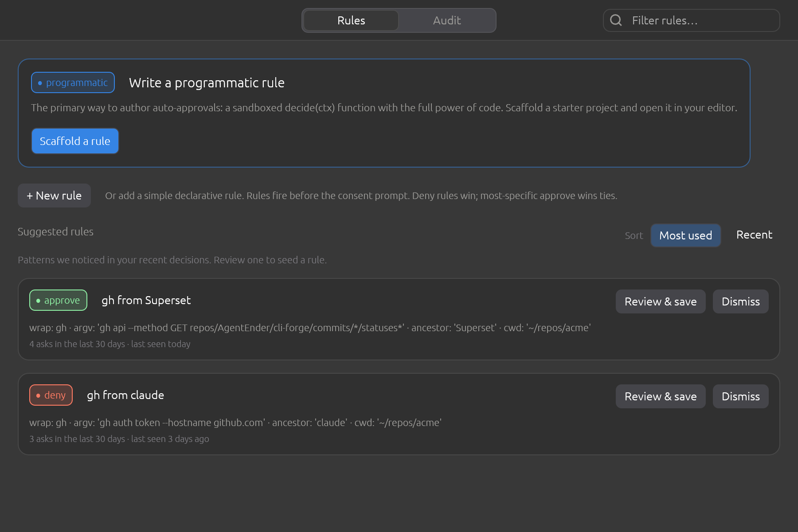Review & save the gh from Superset rule
798x532 pixels.
(x=661, y=301)
